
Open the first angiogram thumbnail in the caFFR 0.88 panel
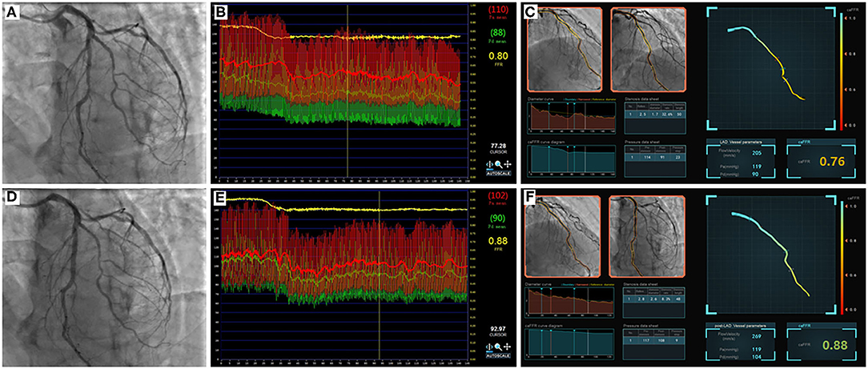coord(562,236)
